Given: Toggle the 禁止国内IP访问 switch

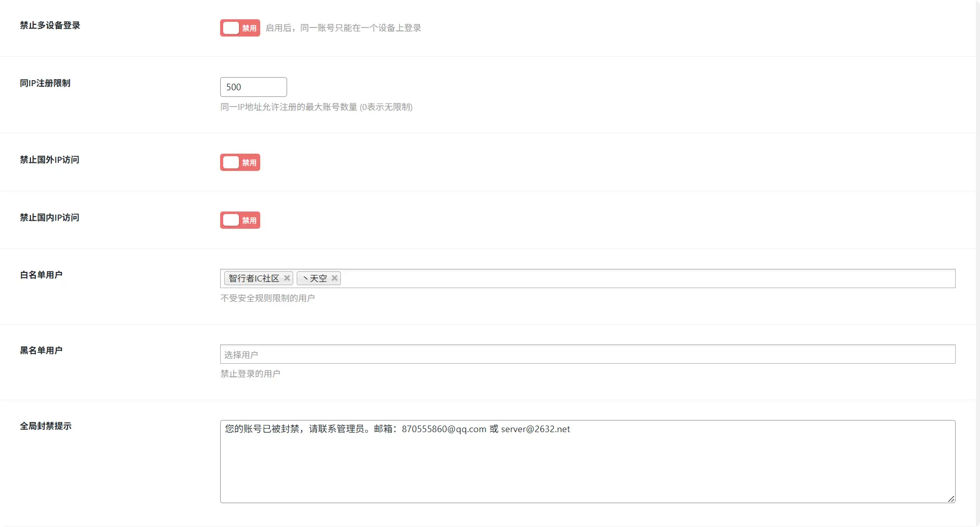Looking at the screenshot, I should (x=240, y=220).
